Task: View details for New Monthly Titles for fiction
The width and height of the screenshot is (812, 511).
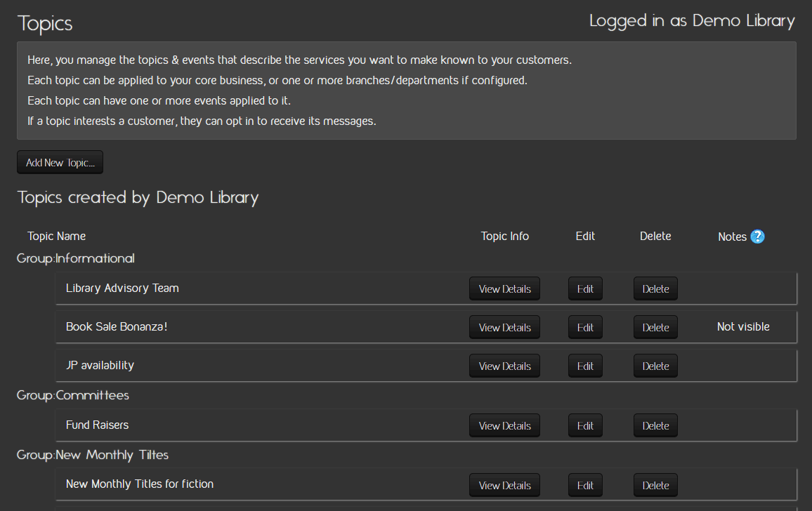Action: click(504, 485)
